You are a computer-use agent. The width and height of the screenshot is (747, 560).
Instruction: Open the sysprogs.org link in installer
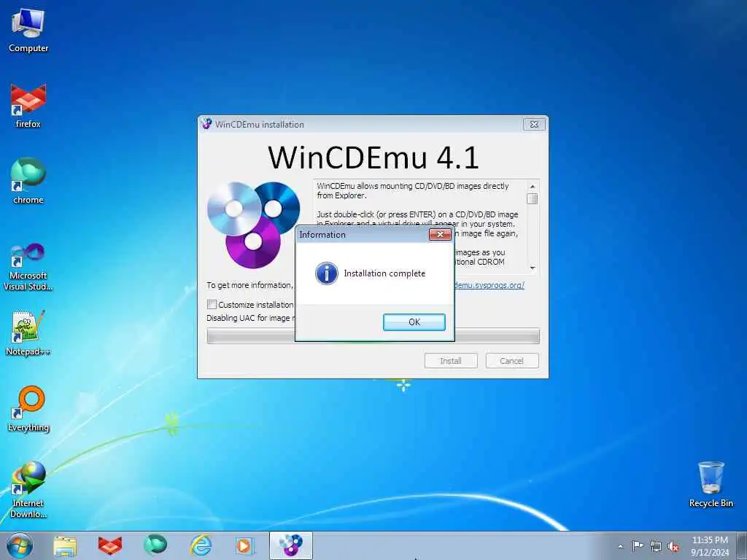click(489, 285)
